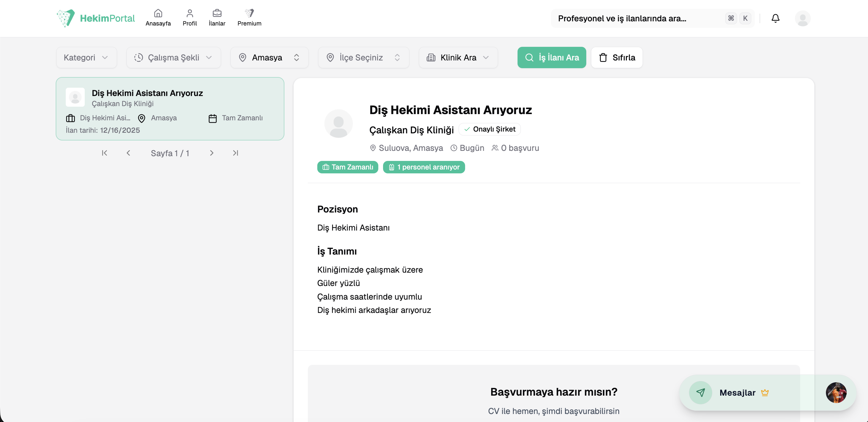Image resolution: width=868 pixels, height=422 pixels.
Task: Click the İş İlanı Ara button
Action: pos(552,57)
